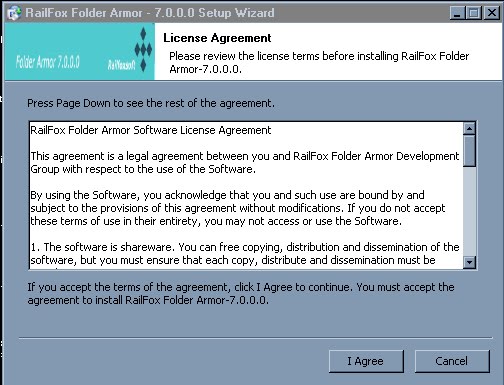
Task: Cancel the installation
Action: (452, 361)
